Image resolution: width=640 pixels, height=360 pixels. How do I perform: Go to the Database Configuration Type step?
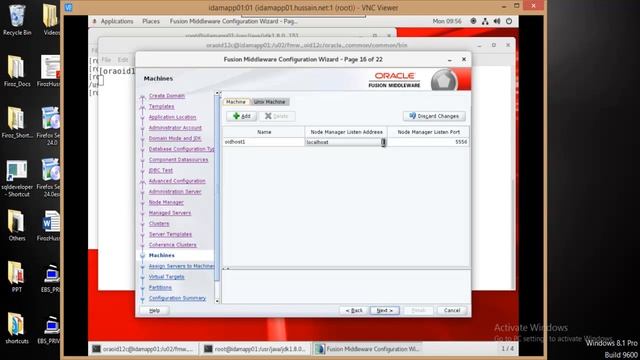pyautogui.click(x=181, y=149)
